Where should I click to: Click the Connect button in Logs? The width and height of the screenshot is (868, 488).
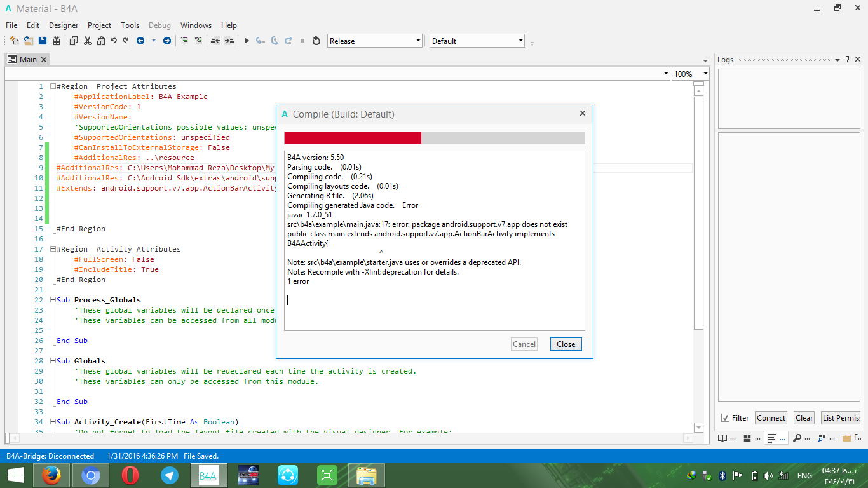[771, 418]
